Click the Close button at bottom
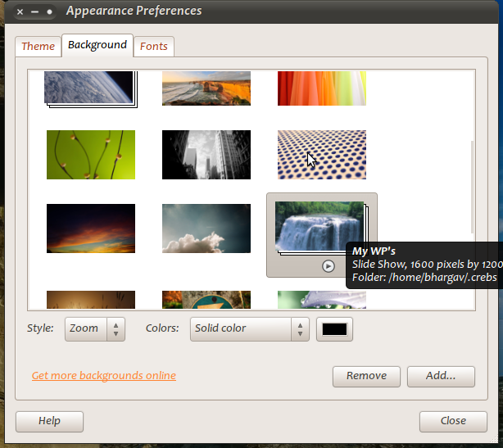503x448 pixels. point(453,422)
